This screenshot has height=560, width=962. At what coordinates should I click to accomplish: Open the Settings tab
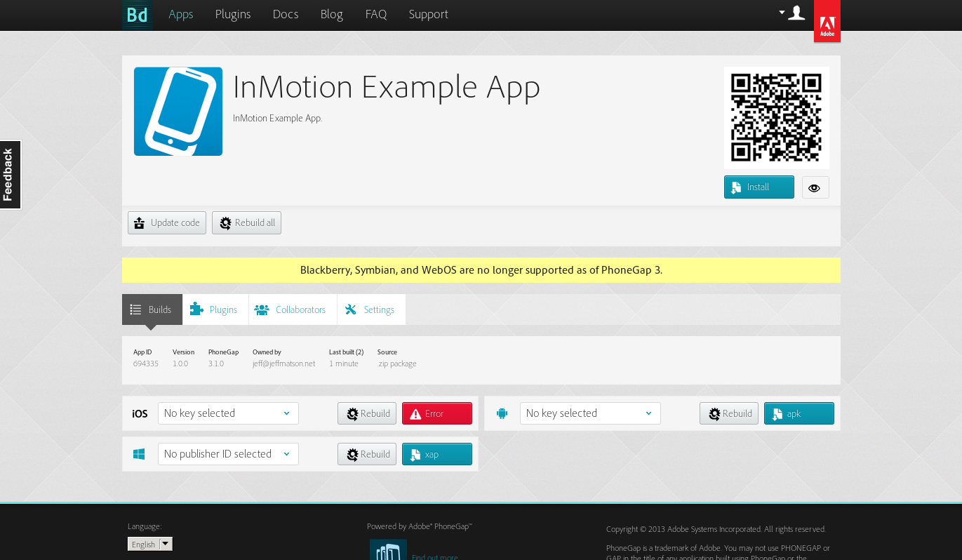pyautogui.click(x=371, y=309)
